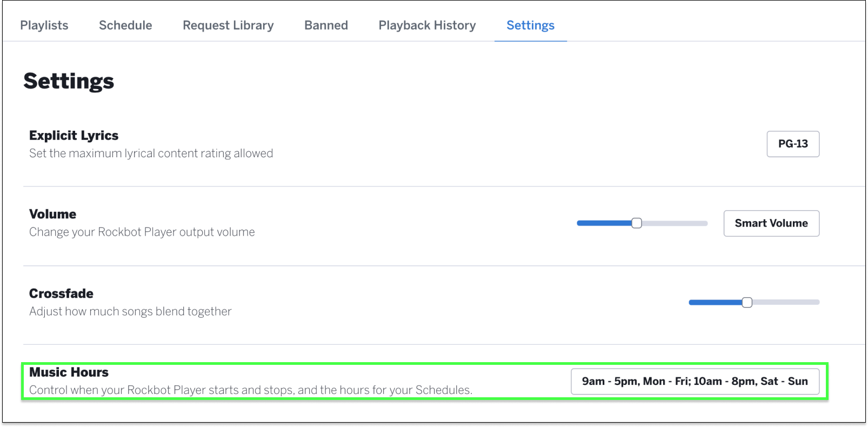Click the Volume setting heading
This screenshot has width=868, height=427.
[52, 214]
